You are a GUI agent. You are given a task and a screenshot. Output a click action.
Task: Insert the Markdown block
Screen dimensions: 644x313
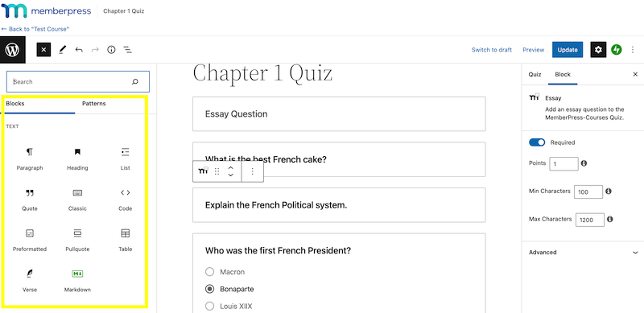[77, 281]
